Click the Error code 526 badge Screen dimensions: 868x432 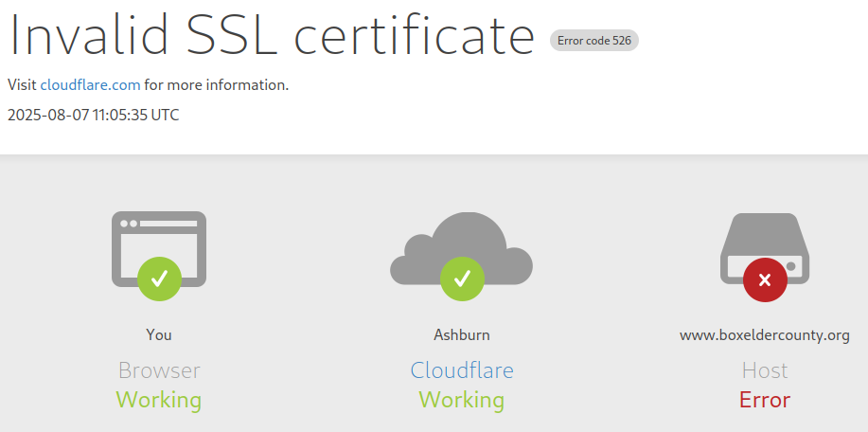tap(594, 41)
